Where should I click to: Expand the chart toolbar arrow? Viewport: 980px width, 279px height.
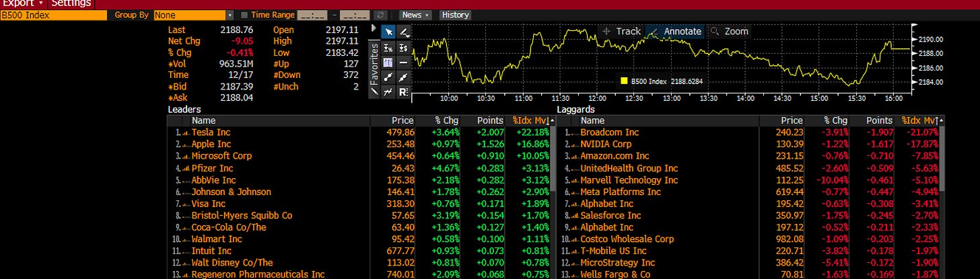[x=374, y=29]
